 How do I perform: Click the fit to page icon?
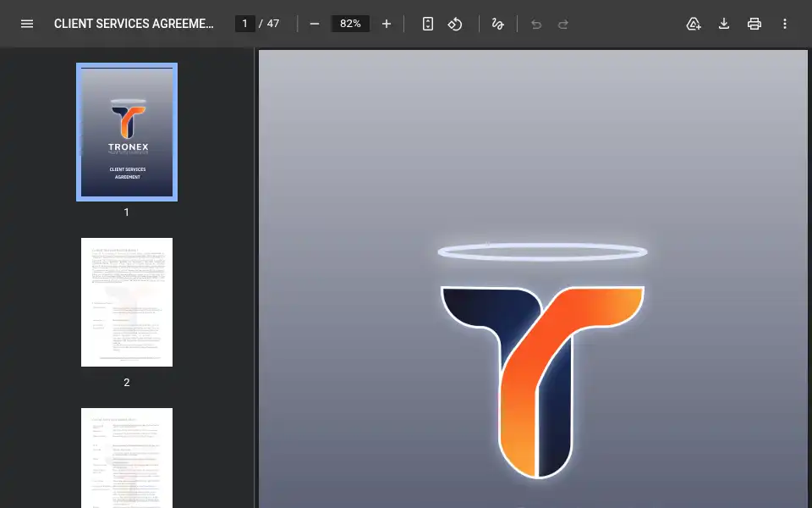(x=428, y=24)
